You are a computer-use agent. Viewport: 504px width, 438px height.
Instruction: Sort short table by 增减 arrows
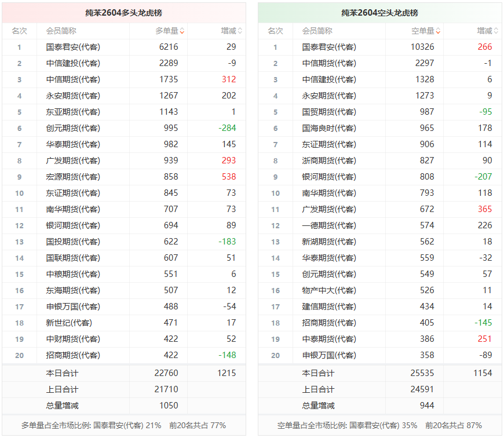[x=496, y=31]
